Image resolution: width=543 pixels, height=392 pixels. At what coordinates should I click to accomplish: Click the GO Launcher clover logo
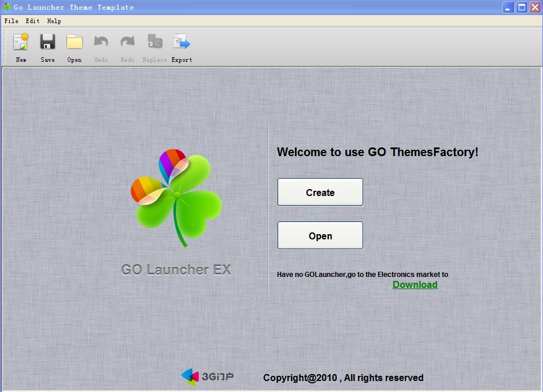[x=176, y=198]
